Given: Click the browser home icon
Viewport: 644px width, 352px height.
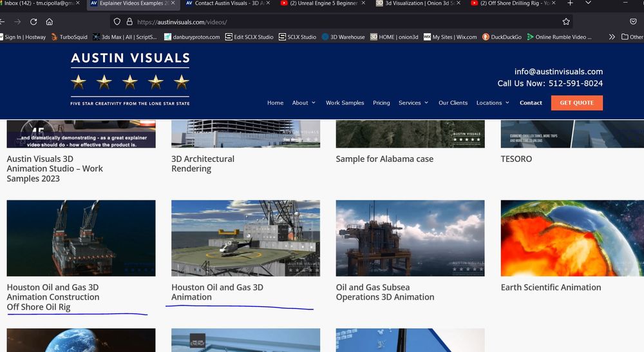Looking at the screenshot, I should (50, 21).
